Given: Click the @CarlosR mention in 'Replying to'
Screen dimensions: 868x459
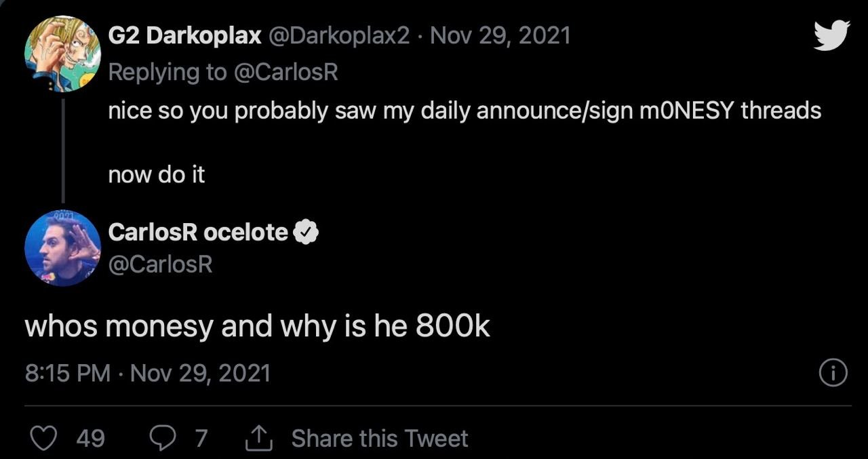Looking at the screenshot, I should coord(285,72).
